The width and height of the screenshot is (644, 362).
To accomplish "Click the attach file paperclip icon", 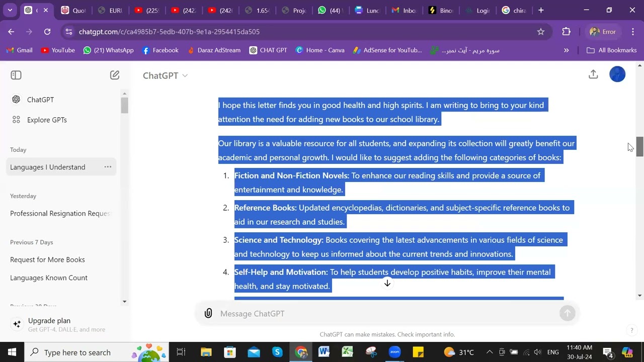I will 208,313.
